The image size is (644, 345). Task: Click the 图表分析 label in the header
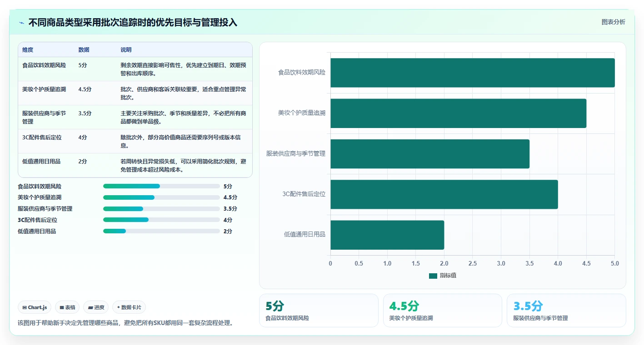(613, 22)
